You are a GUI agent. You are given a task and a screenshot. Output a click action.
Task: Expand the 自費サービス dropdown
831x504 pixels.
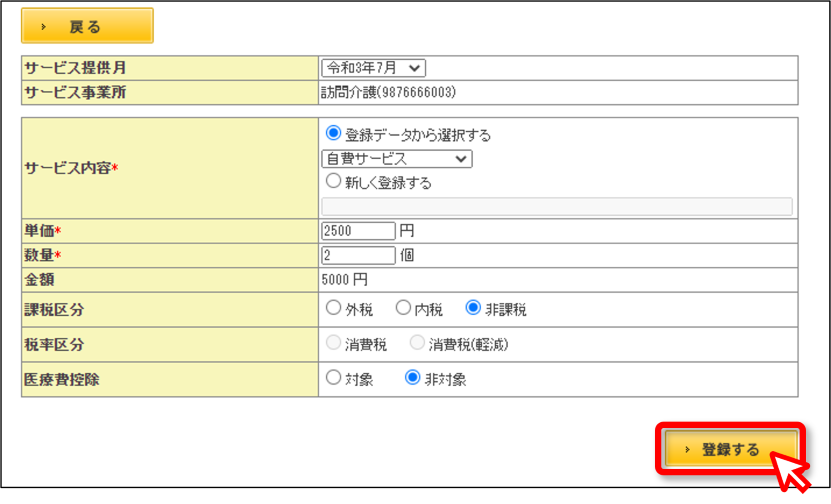click(x=396, y=159)
